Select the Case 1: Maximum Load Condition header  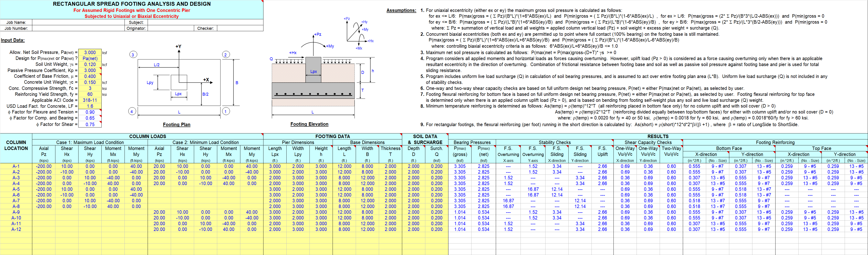click(x=90, y=143)
